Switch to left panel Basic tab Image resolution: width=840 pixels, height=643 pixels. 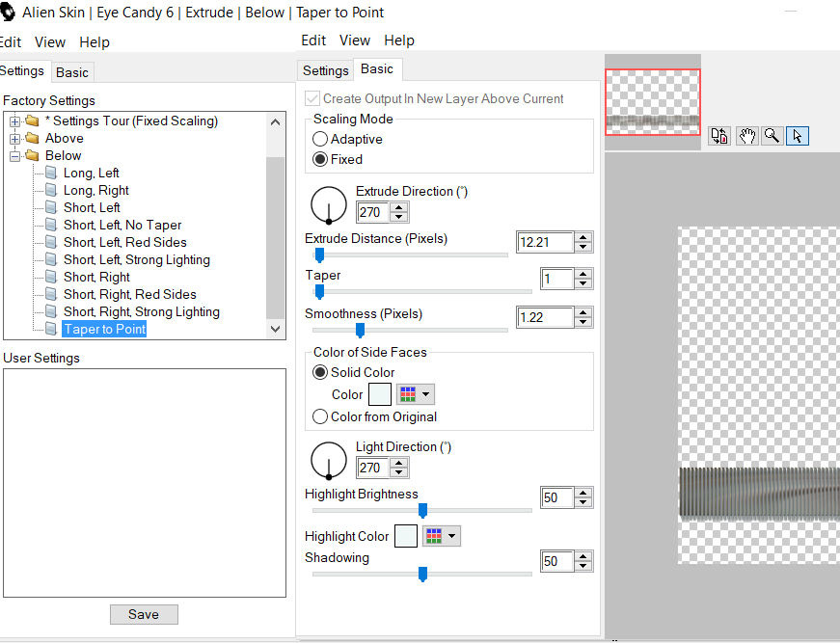click(72, 72)
